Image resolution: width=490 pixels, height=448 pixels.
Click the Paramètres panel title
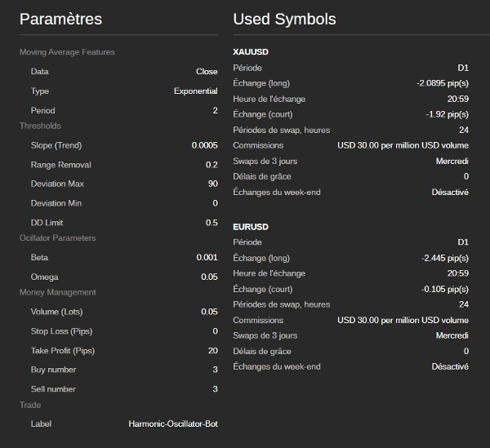click(x=61, y=20)
